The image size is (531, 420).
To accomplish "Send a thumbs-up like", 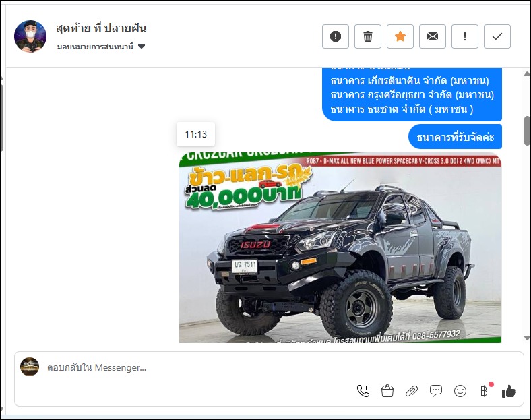I will coord(508,391).
